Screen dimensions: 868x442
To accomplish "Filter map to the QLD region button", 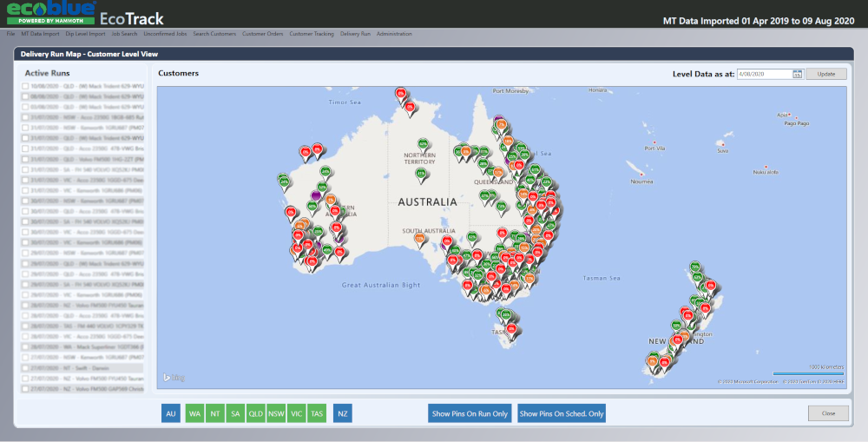I will click(256, 414).
